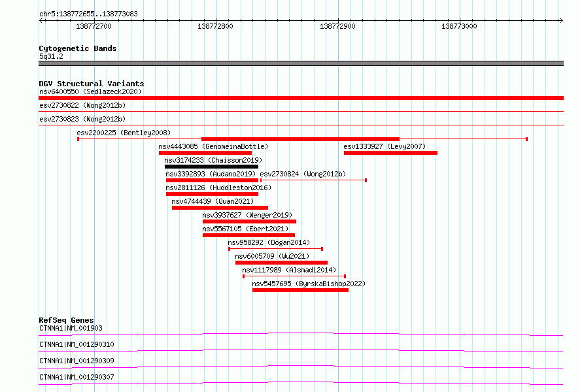
Task: Click ruler position 138772700
Action: pyautogui.click(x=94, y=26)
